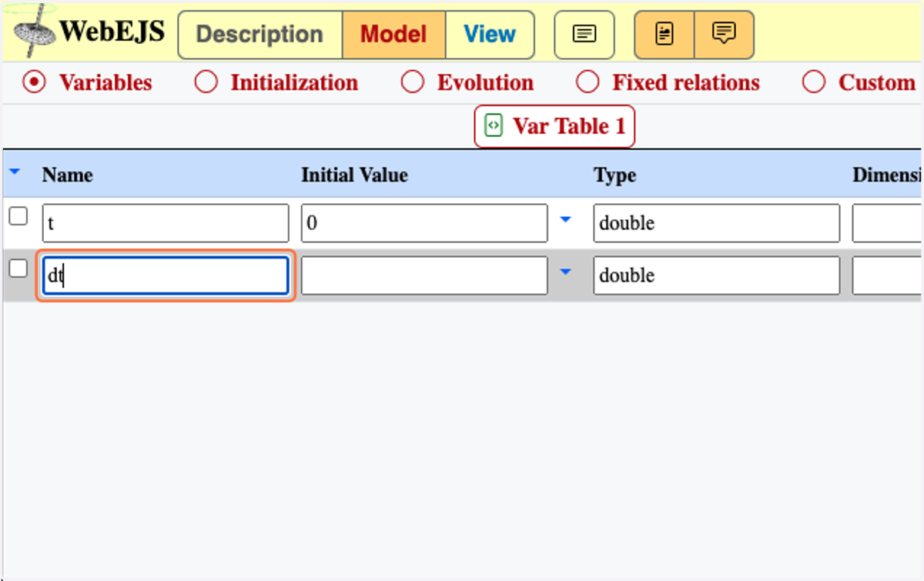Image resolution: width=924 pixels, height=581 pixels.
Task: Click the Type column header
Action: pyautogui.click(x=615, y=175)
